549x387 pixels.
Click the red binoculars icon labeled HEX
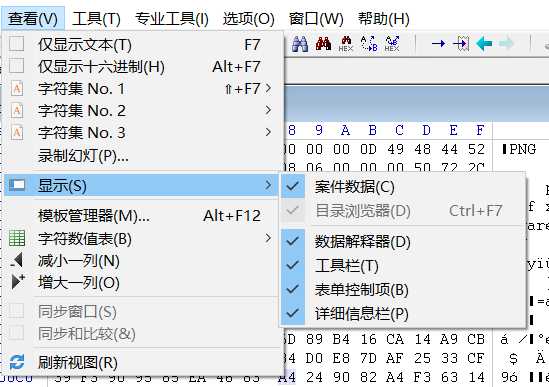click(x=346, y=44)
